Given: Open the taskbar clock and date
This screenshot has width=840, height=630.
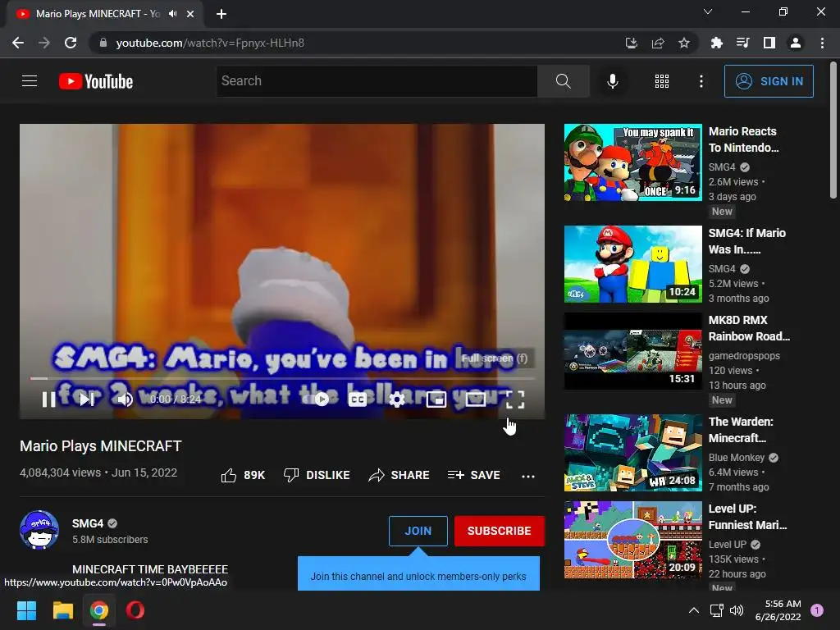Looking at the screenshot, I should [778, 610].
